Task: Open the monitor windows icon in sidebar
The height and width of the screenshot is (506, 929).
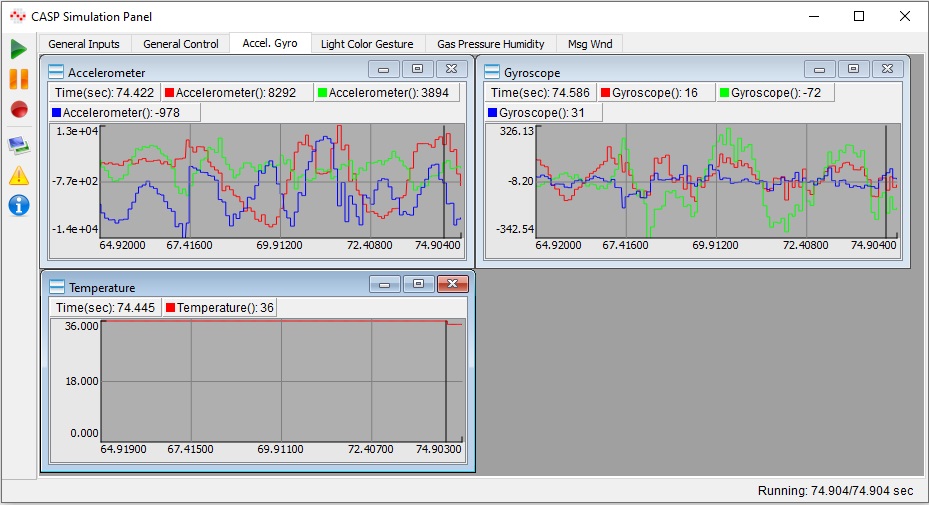Action: point(18,145)
